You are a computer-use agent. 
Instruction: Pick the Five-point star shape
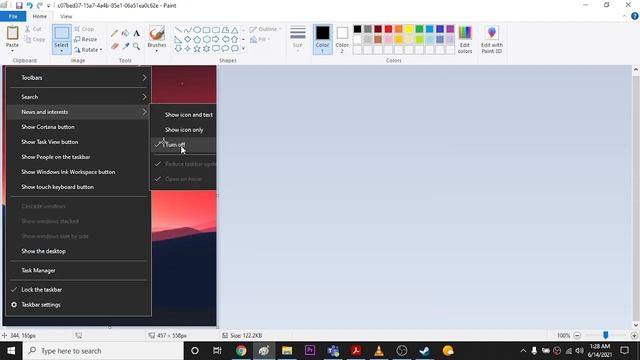click(197, 49)
